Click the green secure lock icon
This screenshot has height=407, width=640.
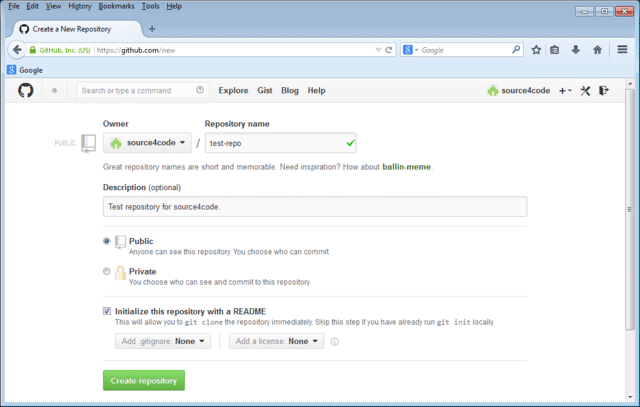click(x=33, y=50)
